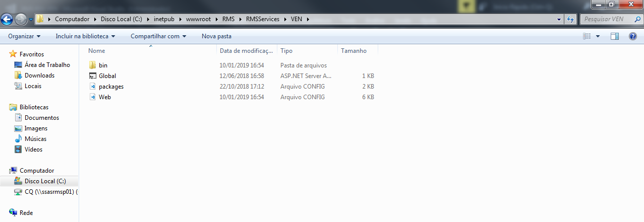
Task: Click date 12/06/2018 16:58 of Global
Action: point(242,76)
